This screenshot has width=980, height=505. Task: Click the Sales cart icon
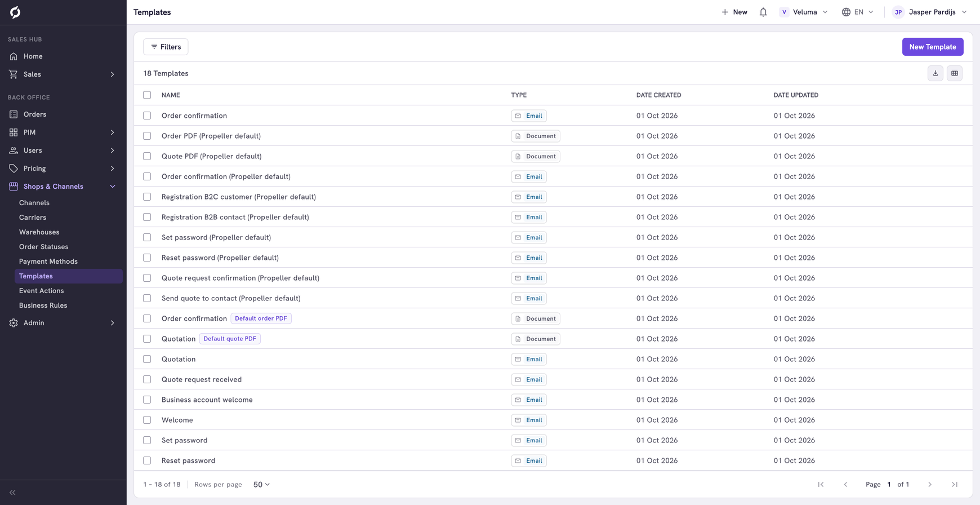(x=14, y=74)
